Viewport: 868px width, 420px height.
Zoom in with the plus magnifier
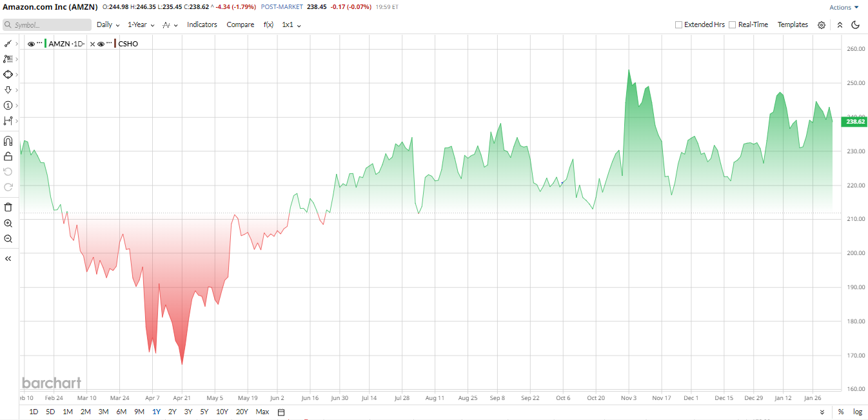point(8,223)
